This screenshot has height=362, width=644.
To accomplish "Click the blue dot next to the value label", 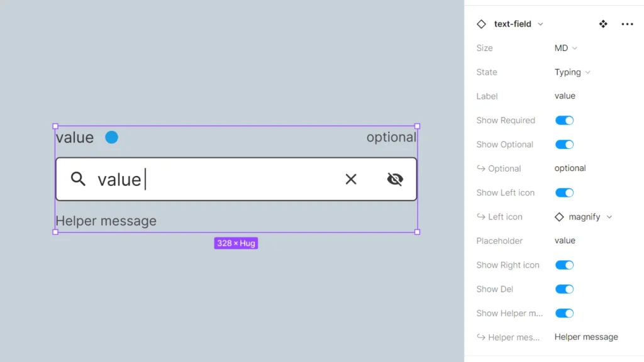I will pyautogui.click(x=111, y=137).
